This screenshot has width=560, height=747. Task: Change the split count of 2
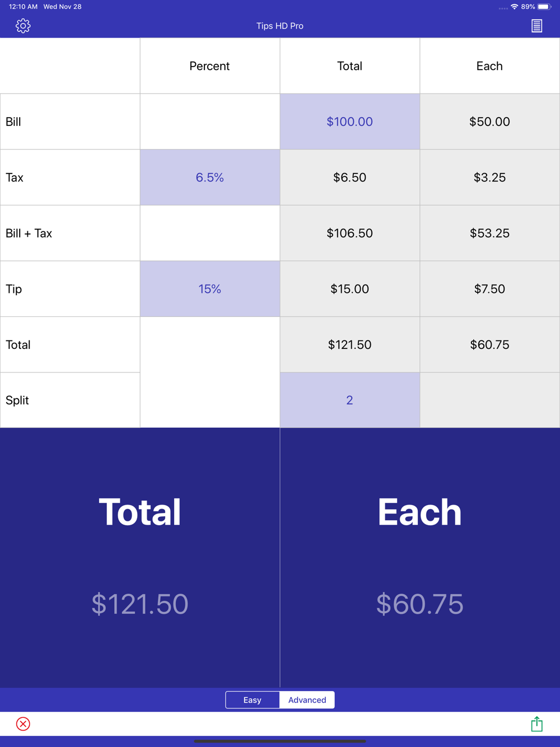[x=350, y=400]
